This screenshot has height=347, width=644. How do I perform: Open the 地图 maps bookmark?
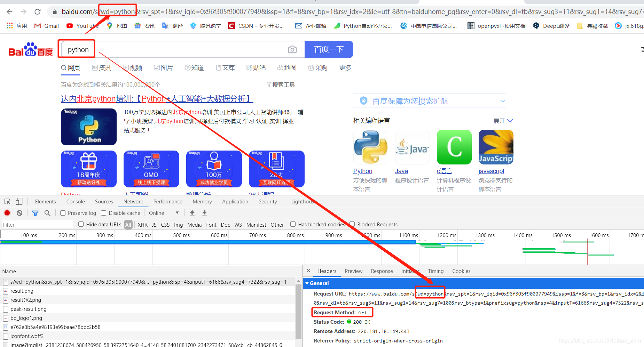[x=117, y=26]
